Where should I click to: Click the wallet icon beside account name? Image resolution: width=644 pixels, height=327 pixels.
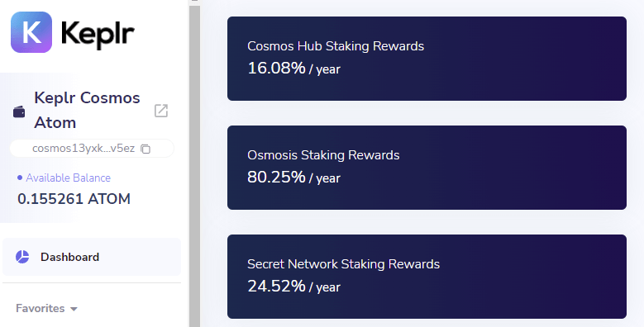19,111
